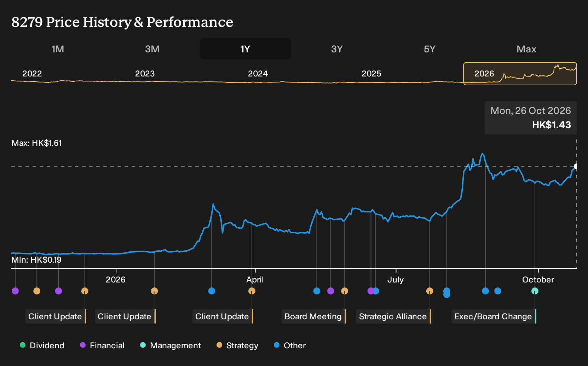Image resolution: width=588 pixels, height=366 pixels.
Task: Show the Max price history range
Action: (x=526, y=49)
